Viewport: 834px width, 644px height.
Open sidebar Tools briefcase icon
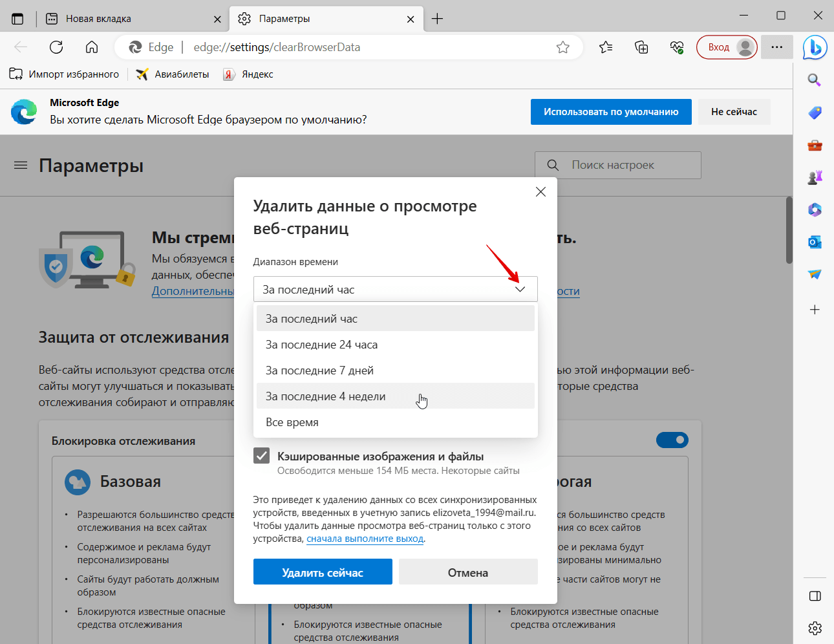click(815, 145)
